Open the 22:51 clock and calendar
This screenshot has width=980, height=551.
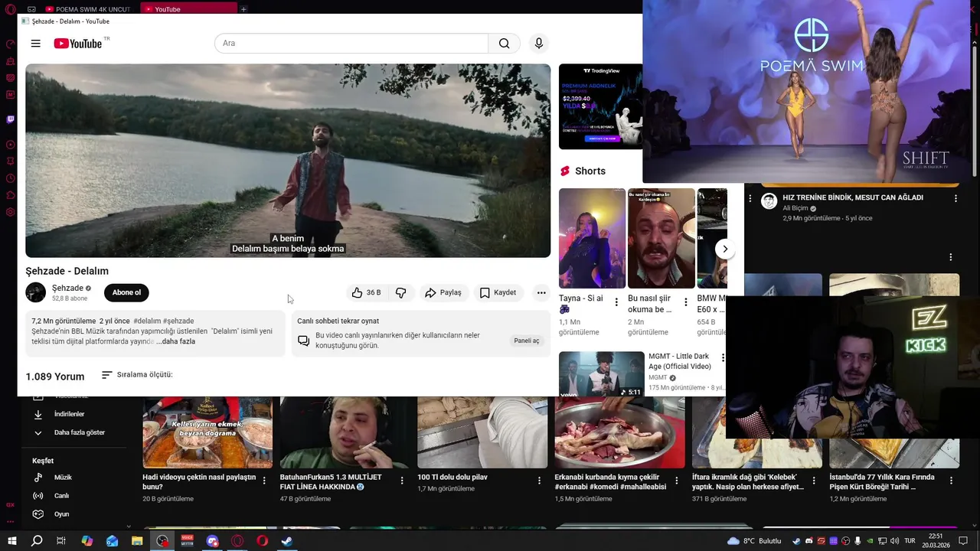point(936,541)
